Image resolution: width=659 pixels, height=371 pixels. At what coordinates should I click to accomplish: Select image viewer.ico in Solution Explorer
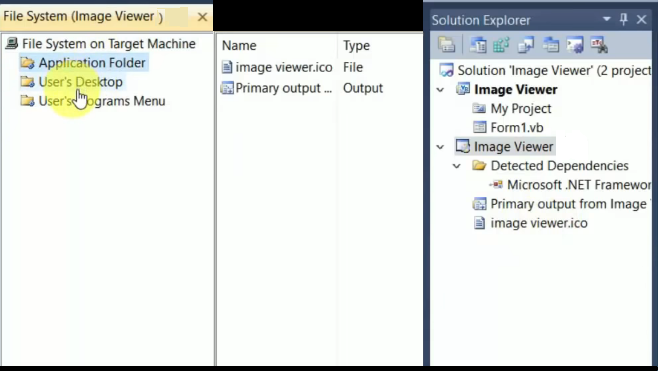pos(539,223)
